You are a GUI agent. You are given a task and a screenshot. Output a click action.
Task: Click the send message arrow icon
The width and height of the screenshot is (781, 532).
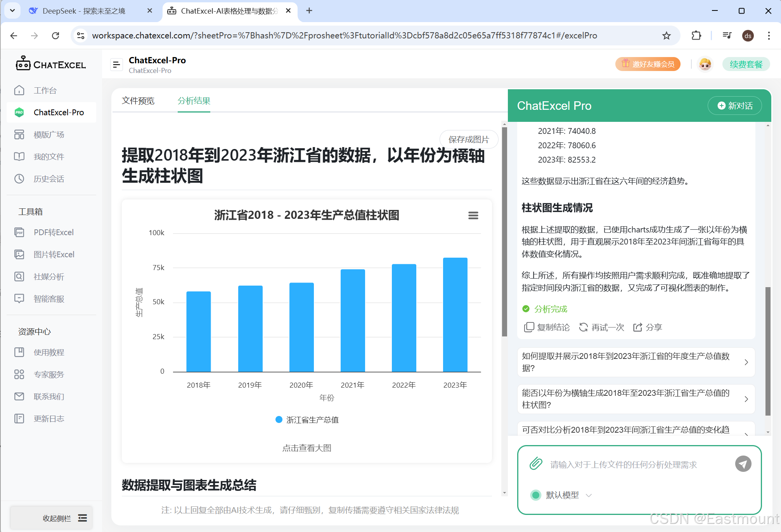pos(743,464)
